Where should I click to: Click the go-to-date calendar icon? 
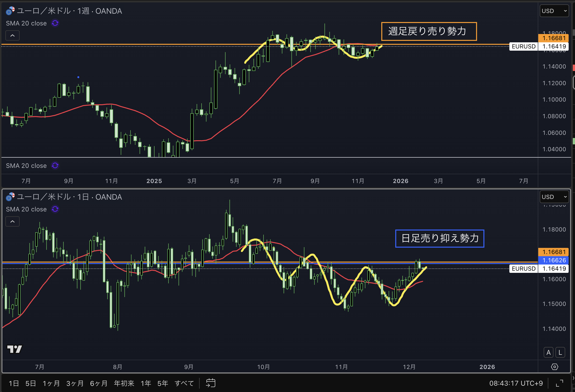point(211,383)
